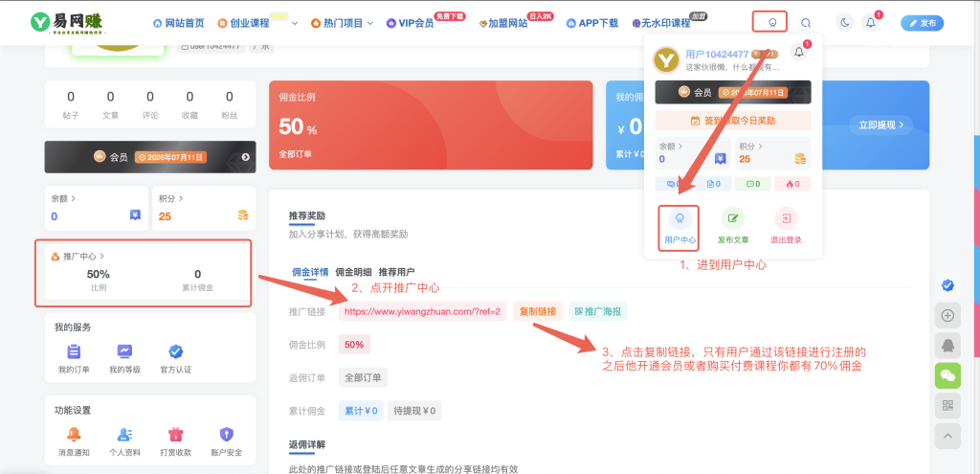Open the APP下载 nav link

[x=591, y=23]
